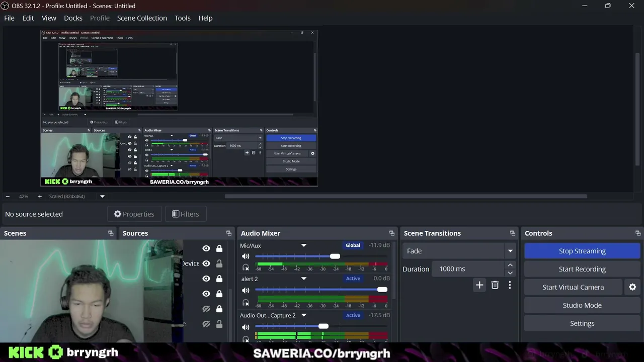644x362 pixels.
Task: Open transition properties three-dot menu
Action: (x=510, y=286)
